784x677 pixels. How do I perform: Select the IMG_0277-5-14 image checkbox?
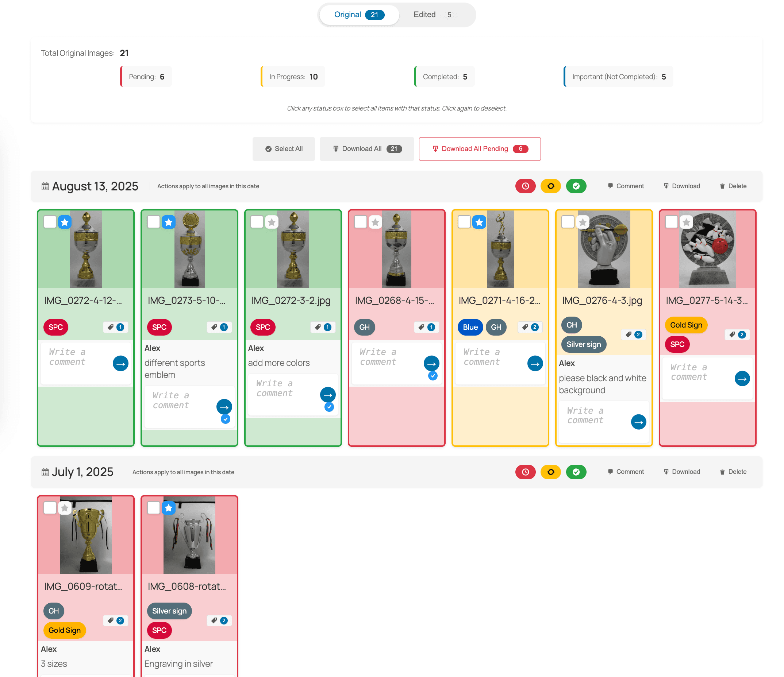coord(671,222)
